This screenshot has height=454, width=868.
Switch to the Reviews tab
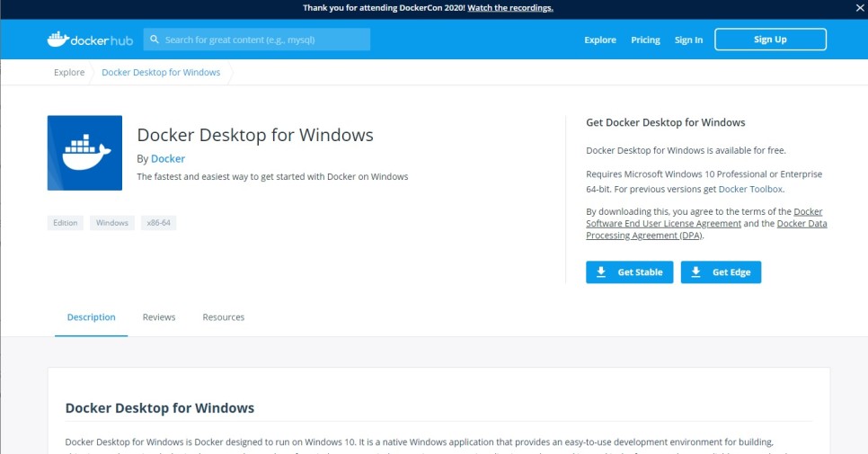click(159, 317)
